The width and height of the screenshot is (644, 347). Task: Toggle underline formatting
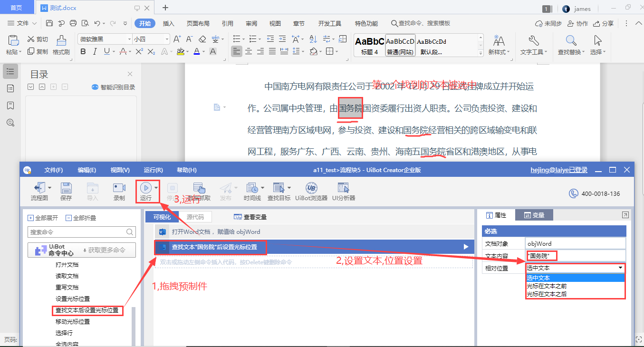[x=107, y=51]
